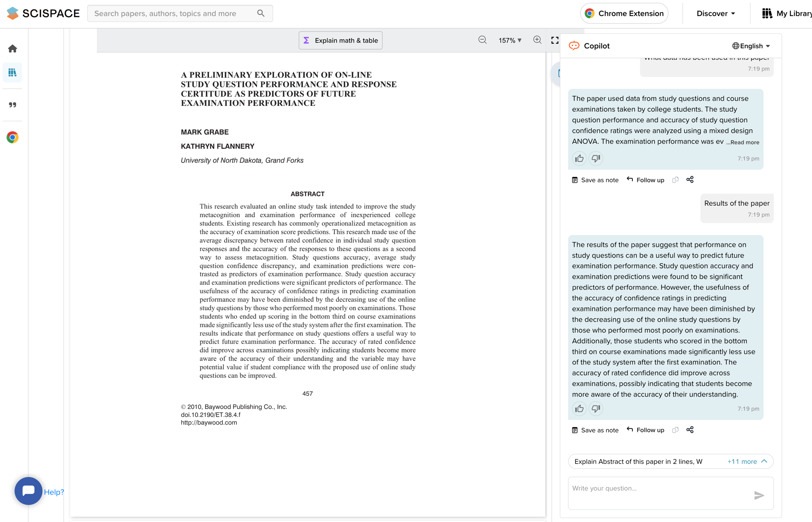The image size is (812, 522).
Task: Click author name MARK GRABE
Action: point(205,132)
